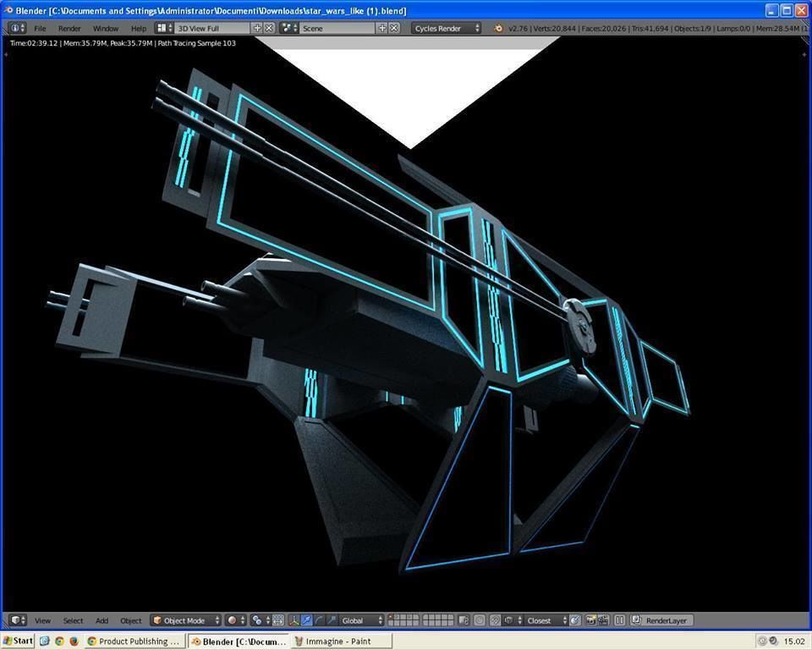Open the scene browse icon

[289, 28]
